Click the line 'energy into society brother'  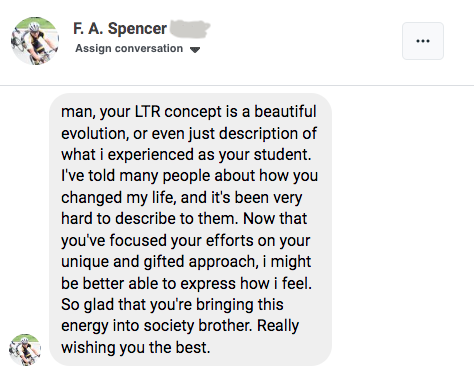tap(180, 326)
